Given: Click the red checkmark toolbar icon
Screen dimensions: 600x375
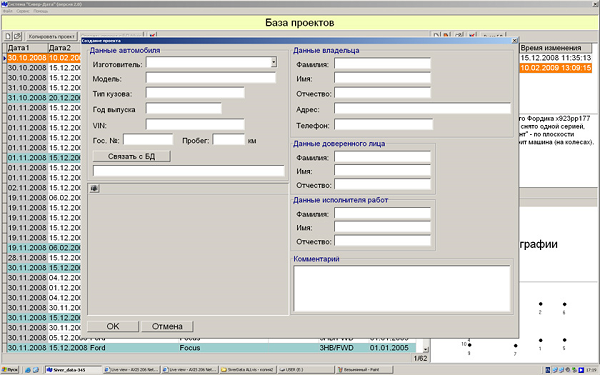Looking at the screenshot, I should point(152,36).
